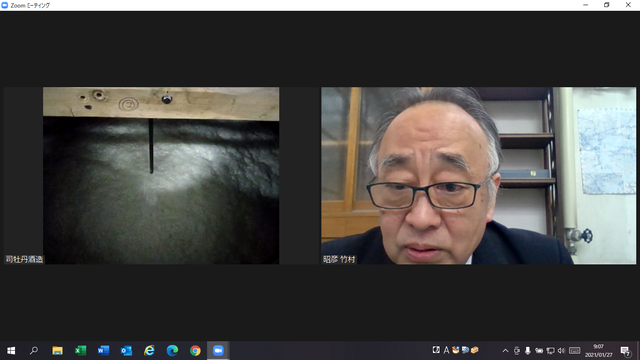Open the clock showing 9:07
This screenshot has width=640, height=360.
pos(598,351)
